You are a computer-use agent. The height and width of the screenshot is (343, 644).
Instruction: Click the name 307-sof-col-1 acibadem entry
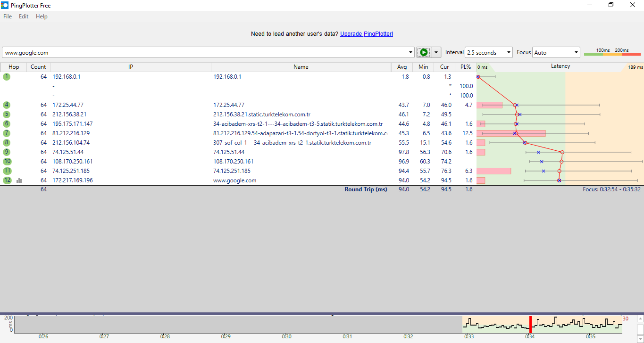point(293,142)
